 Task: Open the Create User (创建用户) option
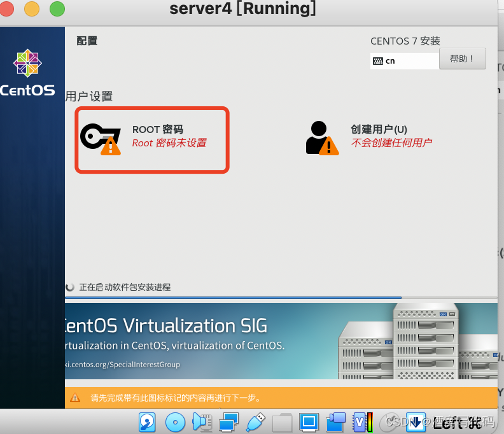click(368, 138)
